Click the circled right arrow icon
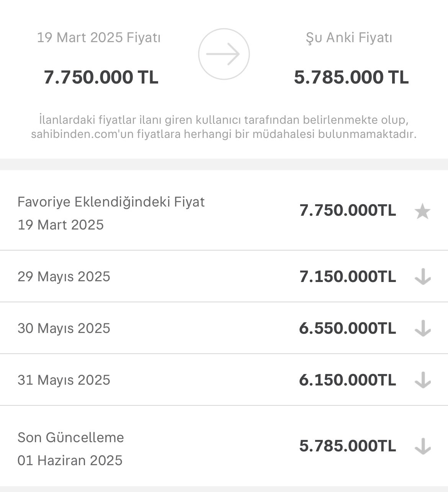 tap(224, 54)
